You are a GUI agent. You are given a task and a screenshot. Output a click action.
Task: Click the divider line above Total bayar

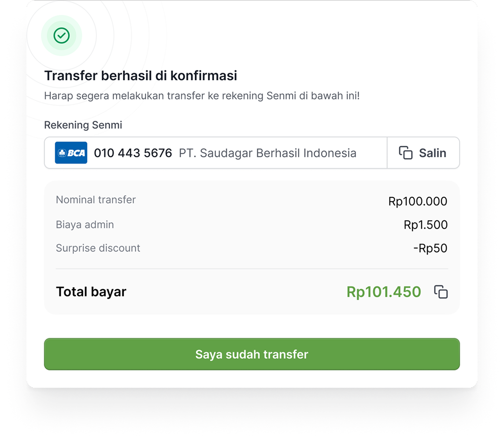tap(252, 269)
